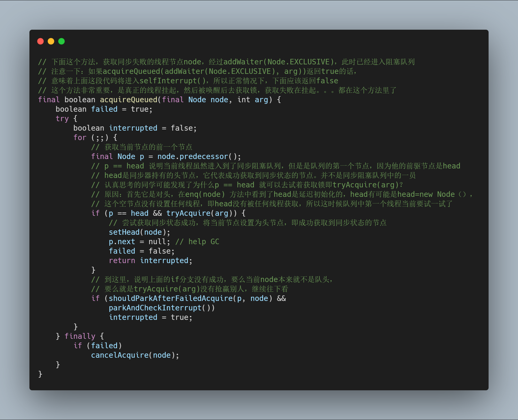This screenshot has height=420, width=518.
Task: Click comment starting '// 注意一下'
Action: coord(198,71)
